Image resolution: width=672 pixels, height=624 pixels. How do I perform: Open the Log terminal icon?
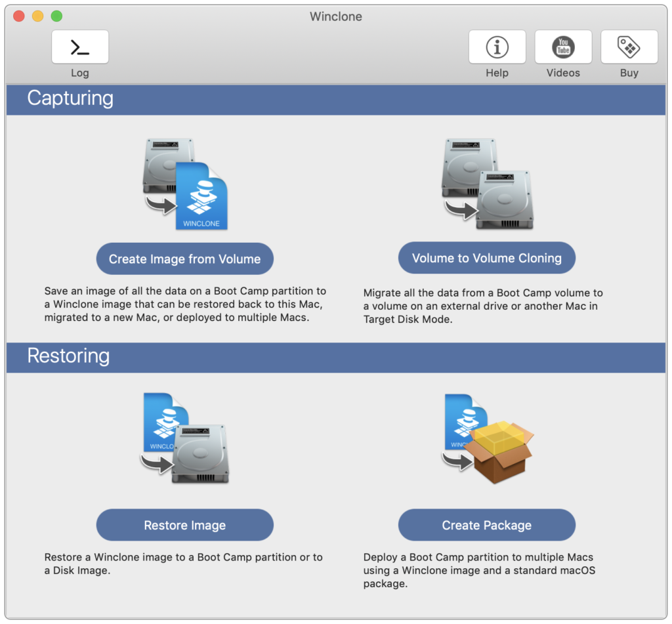(79, 47)
